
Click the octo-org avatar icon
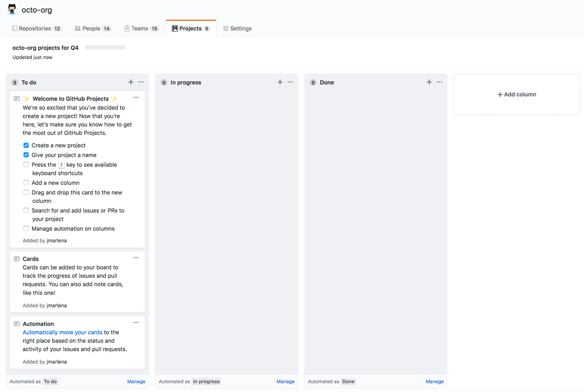[x=11, y=9]
